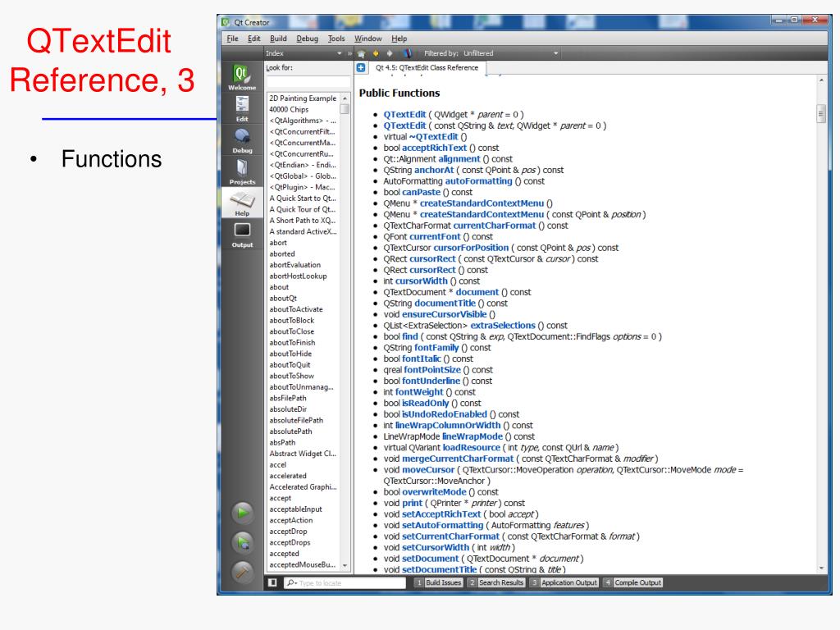Open the Edit menu
This screenshot has height=630, width=840.
(x=254, y=39)
